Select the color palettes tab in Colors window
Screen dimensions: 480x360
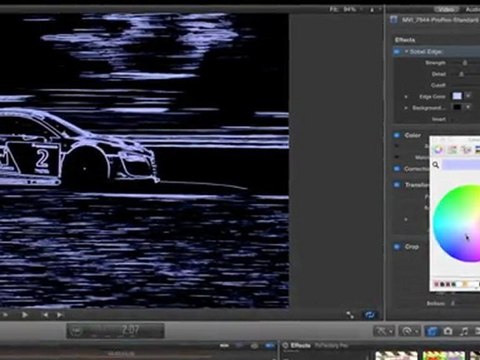coord(466,150)
